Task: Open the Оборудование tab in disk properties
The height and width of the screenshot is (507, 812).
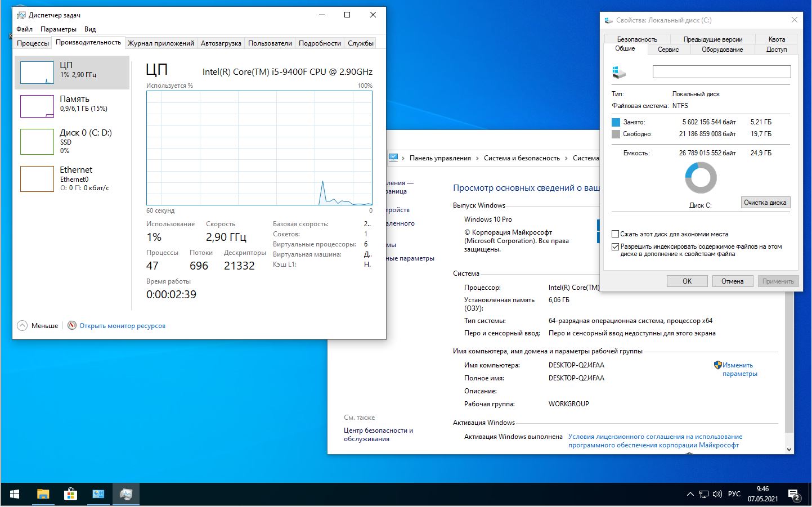Action: [723, 50]
